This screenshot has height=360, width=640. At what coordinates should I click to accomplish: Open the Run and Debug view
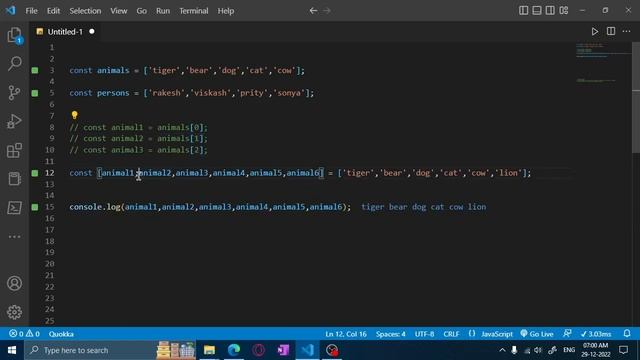pyautogui.click(x=14, y=122)
